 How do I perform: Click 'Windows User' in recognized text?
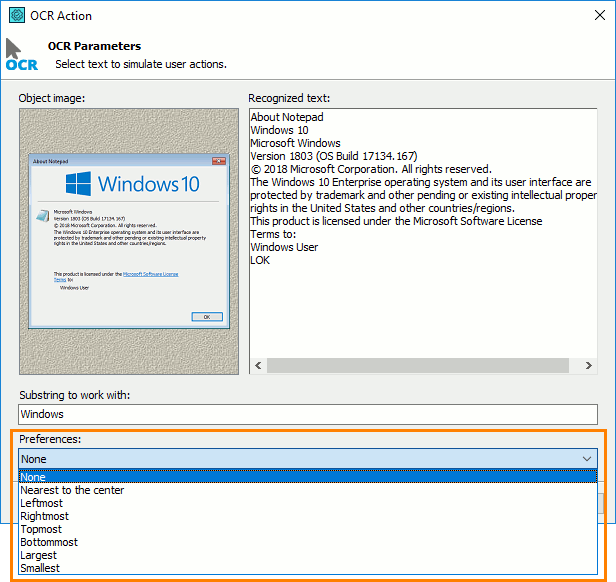(284, 247)
